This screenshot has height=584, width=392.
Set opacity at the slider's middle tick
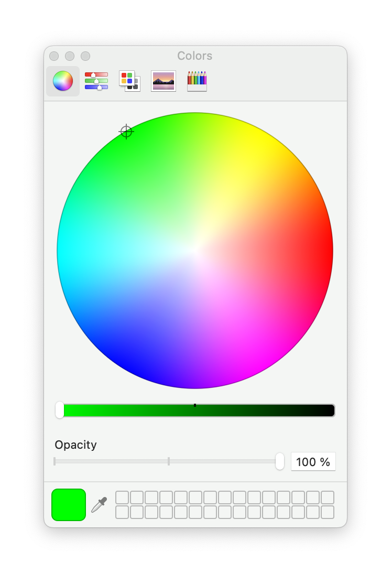(x=169, y=461)
